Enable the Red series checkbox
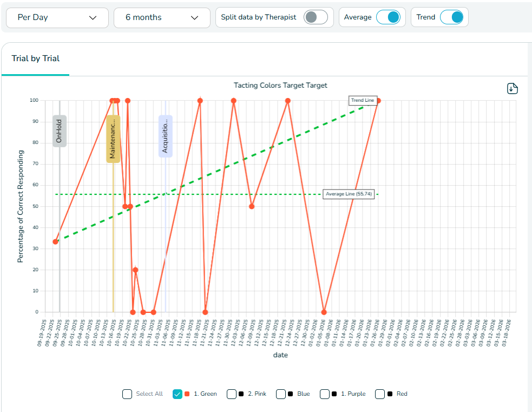This screenshot has height=412, width=532. [380, 394]
